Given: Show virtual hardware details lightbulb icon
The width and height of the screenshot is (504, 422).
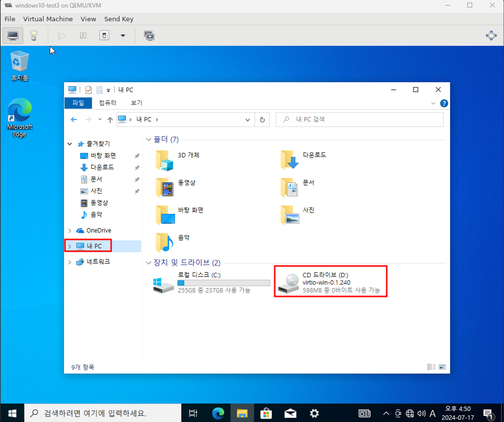Looking at the screenshot, I should 34,36.
